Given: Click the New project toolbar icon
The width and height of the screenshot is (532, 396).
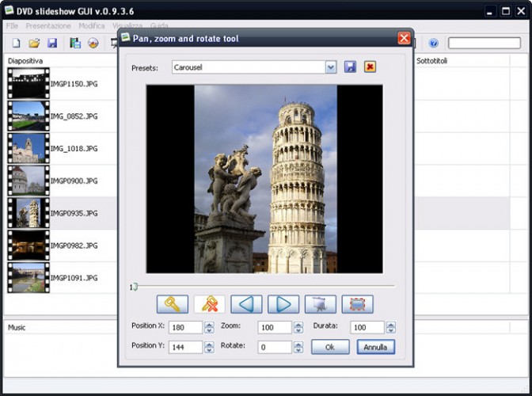Looking at the screenshot, I should [17, 43].
